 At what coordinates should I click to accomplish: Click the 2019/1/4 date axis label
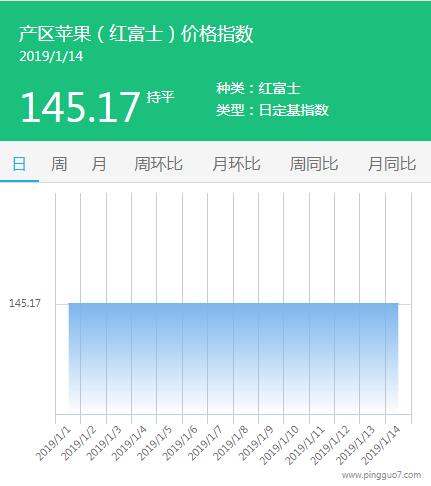[x=129, y=443]
